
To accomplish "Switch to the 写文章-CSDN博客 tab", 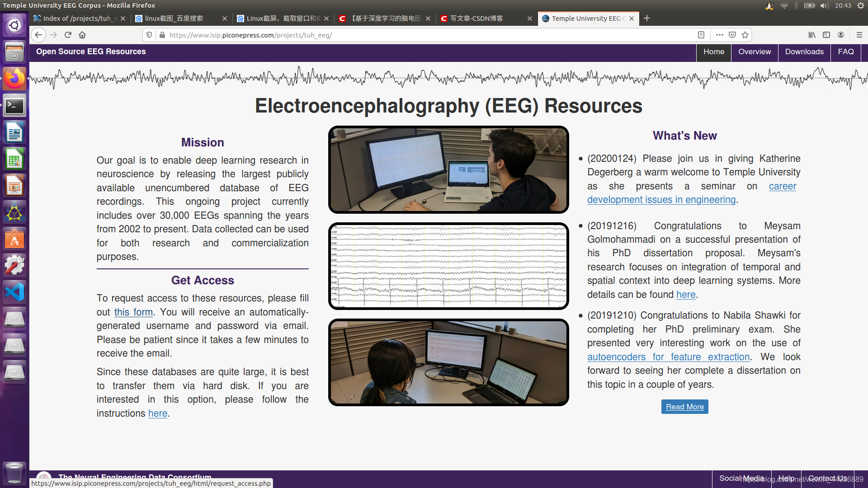I will tap(486, 19).
